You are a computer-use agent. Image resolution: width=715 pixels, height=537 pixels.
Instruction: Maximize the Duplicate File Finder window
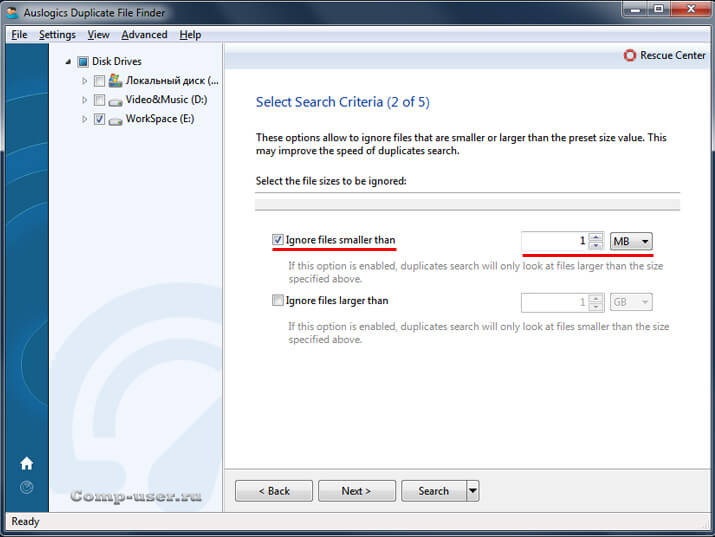(x=658, y=9)
